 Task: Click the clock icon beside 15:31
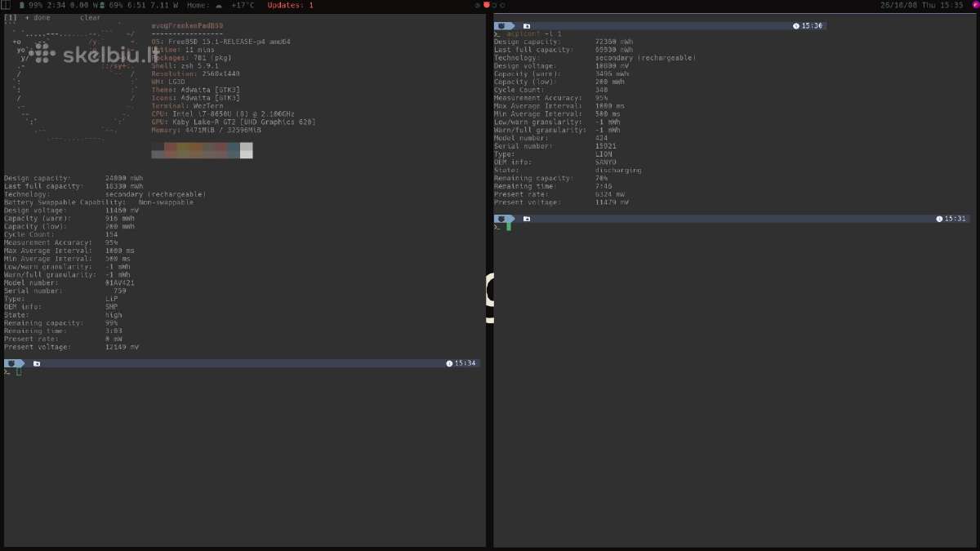[x=939, y=219]
